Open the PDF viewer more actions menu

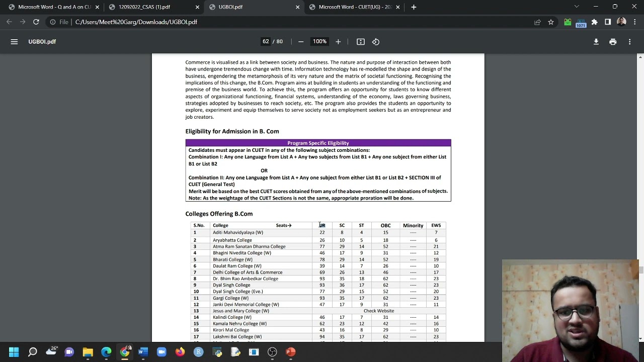tap(629, 42)
